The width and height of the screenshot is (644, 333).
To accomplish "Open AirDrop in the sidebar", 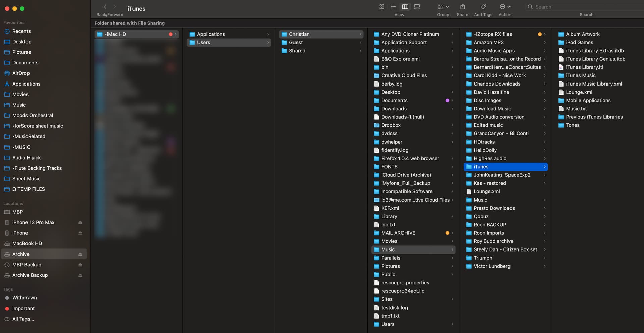I will pyautogui.click(x=21, y=73).
